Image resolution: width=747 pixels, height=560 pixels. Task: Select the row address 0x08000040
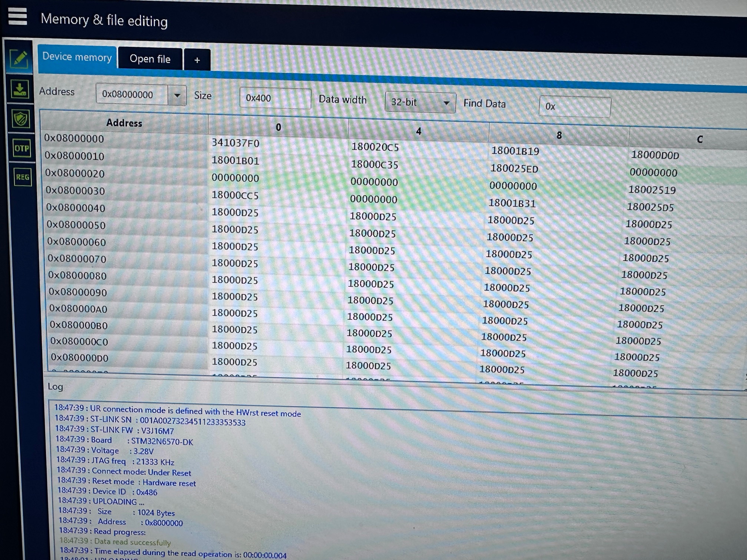tap(76, 208)
